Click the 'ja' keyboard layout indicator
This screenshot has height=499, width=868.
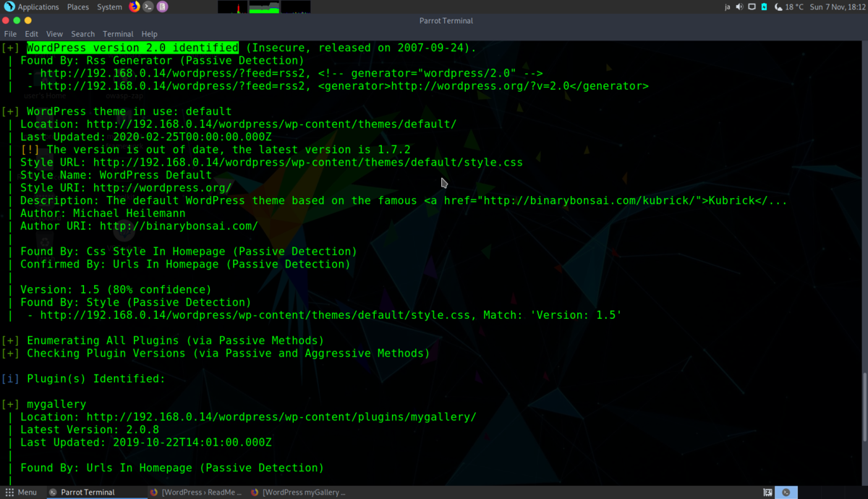727,7
